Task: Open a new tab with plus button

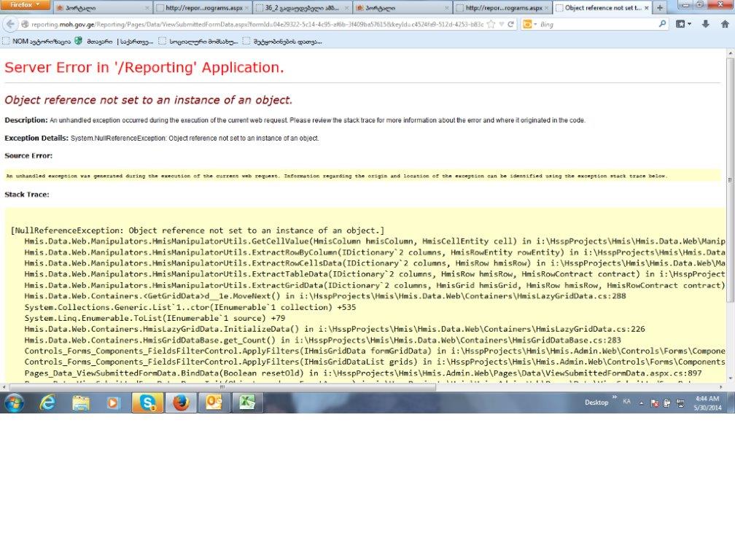Action: click(660, 8)
